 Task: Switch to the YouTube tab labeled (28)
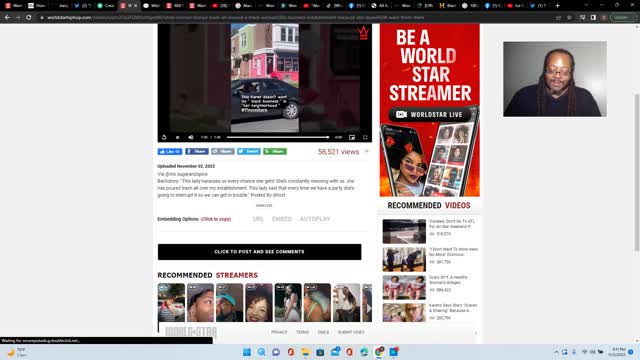tap(221, 6)
